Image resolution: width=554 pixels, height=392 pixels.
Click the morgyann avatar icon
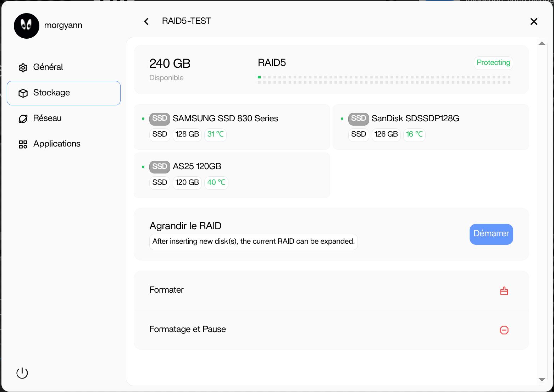[x=27, y=26]
